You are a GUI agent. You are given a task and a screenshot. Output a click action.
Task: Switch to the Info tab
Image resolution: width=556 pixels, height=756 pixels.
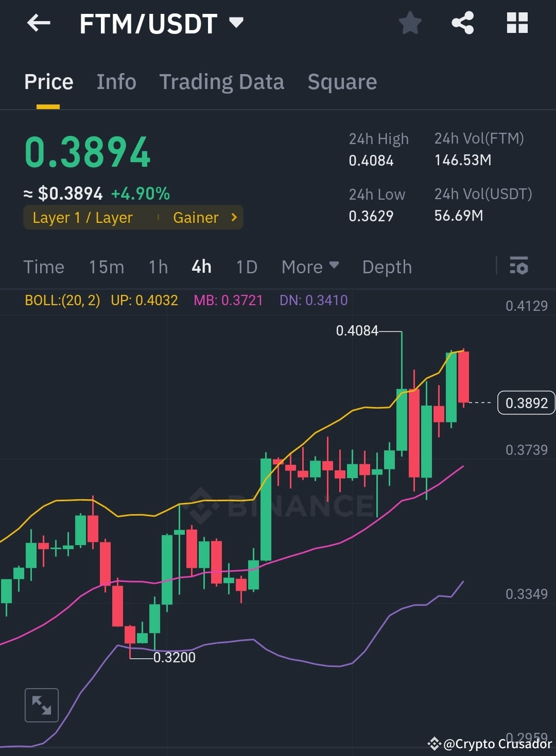pyautogui.click(x=116, y=81)
